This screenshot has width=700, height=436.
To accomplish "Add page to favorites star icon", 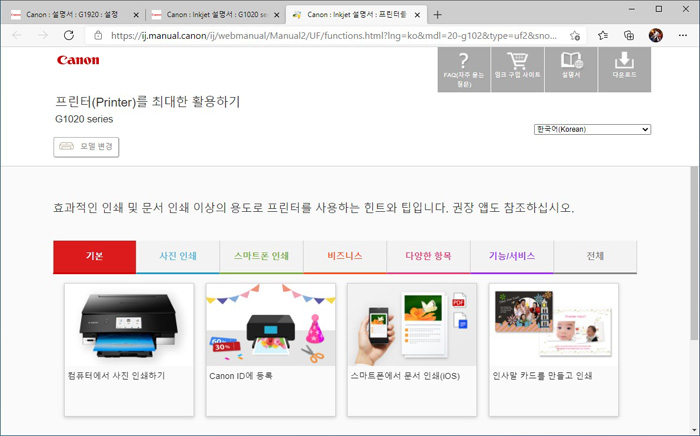I will tap(575, 35).
